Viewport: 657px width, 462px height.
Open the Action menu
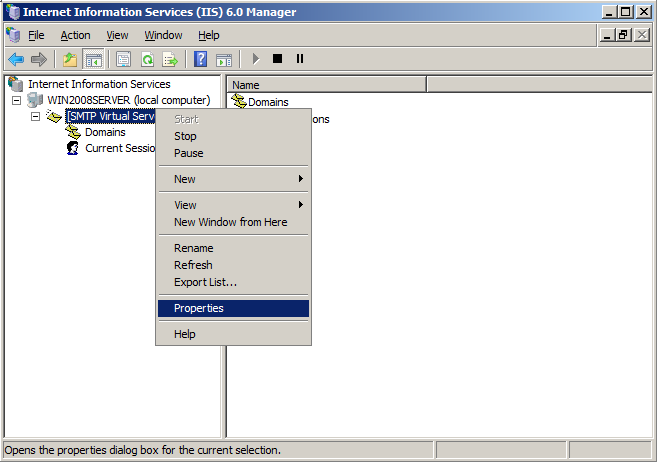(x=75, y=35)
